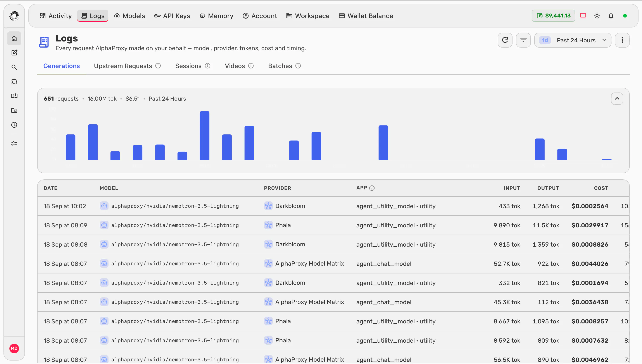642x364 pixels.
Task: Click cost $0.0044026
Action: coord(590,263)
